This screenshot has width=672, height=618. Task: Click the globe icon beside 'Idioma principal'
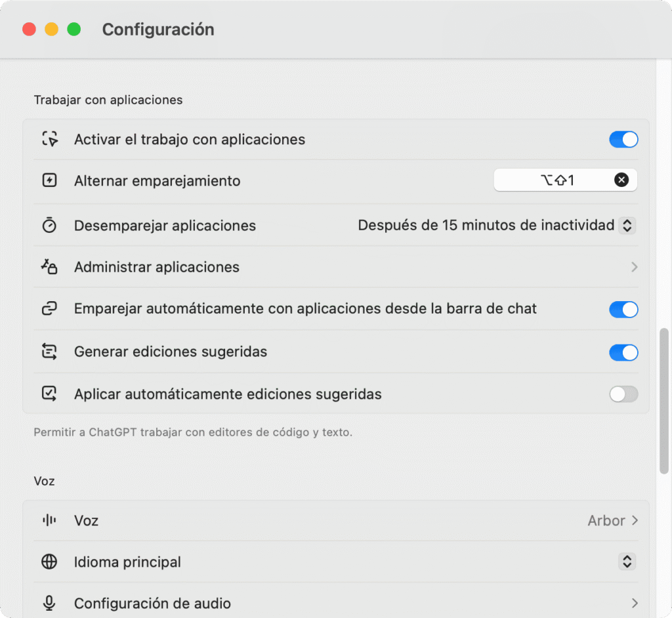[49, 562]
